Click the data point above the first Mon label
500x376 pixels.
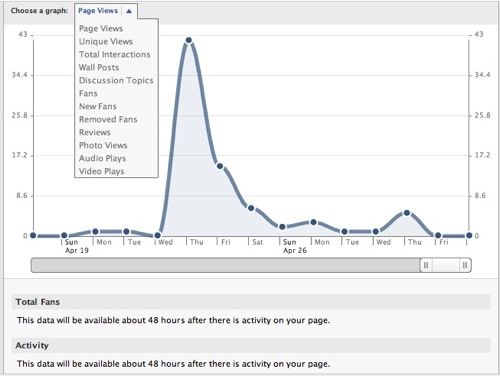tap(95, 231)
